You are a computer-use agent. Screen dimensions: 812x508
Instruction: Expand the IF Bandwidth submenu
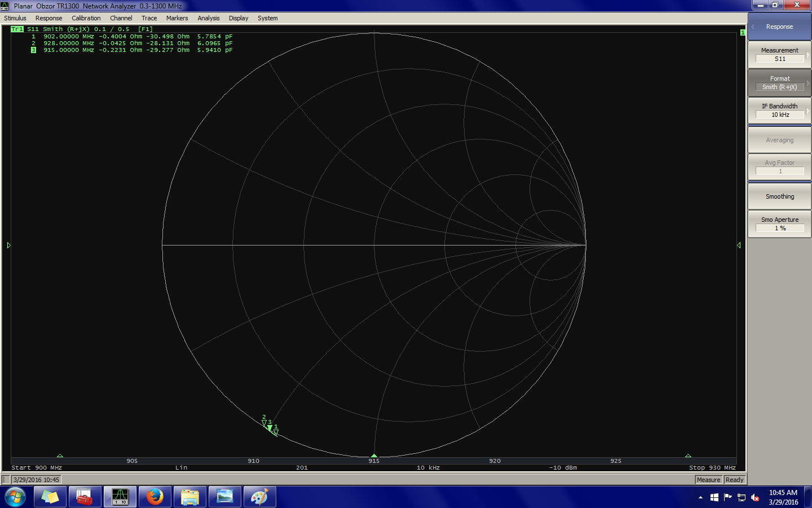[779, 111]
